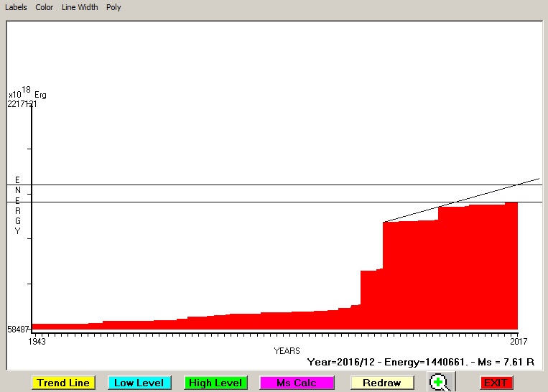Click the Year/Energy/Ms status readout
This screenshot has height=392, width=548.
coord(420,363)
